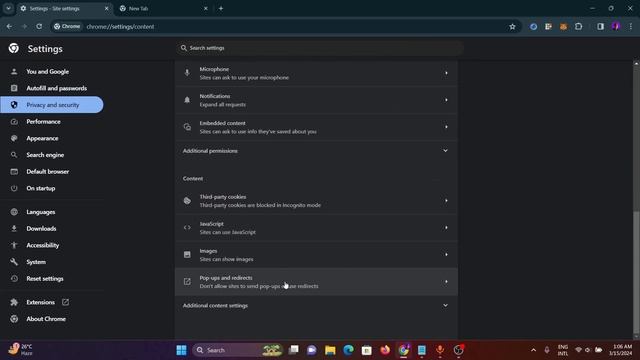Click the Images picture icon
640x360 pixels.
coord(187,255)
